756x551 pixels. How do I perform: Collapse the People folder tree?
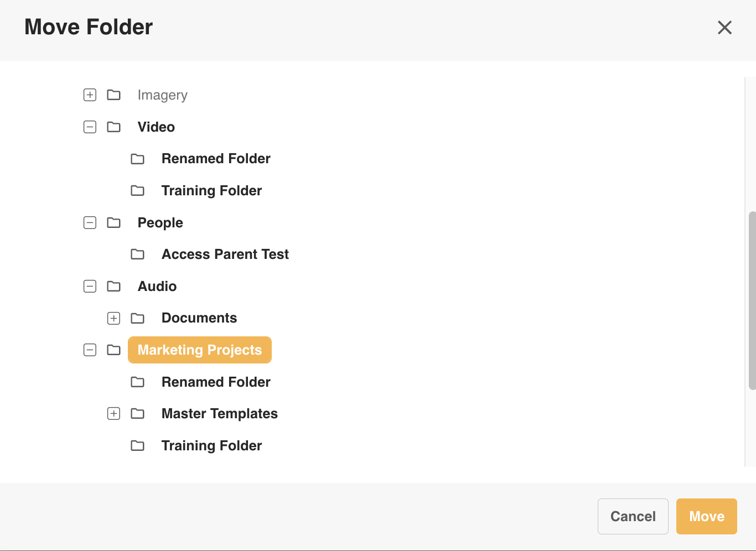coord(90,222)
